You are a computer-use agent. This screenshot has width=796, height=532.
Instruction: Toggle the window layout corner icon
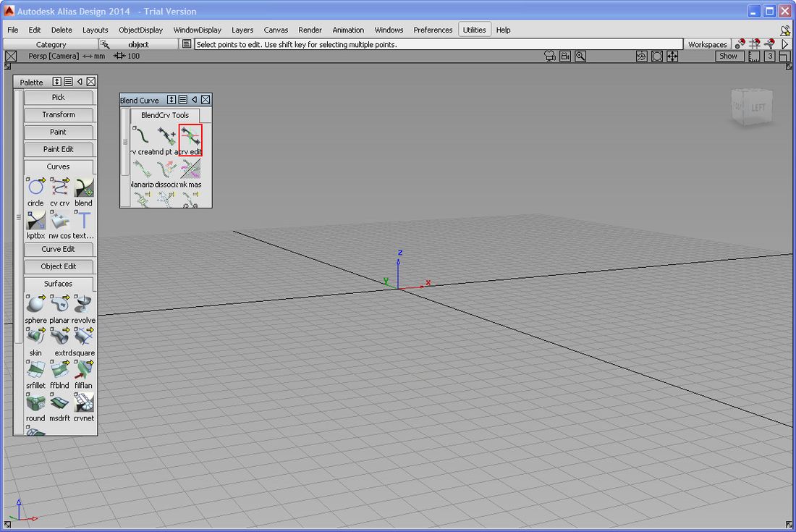click(785, 56)
